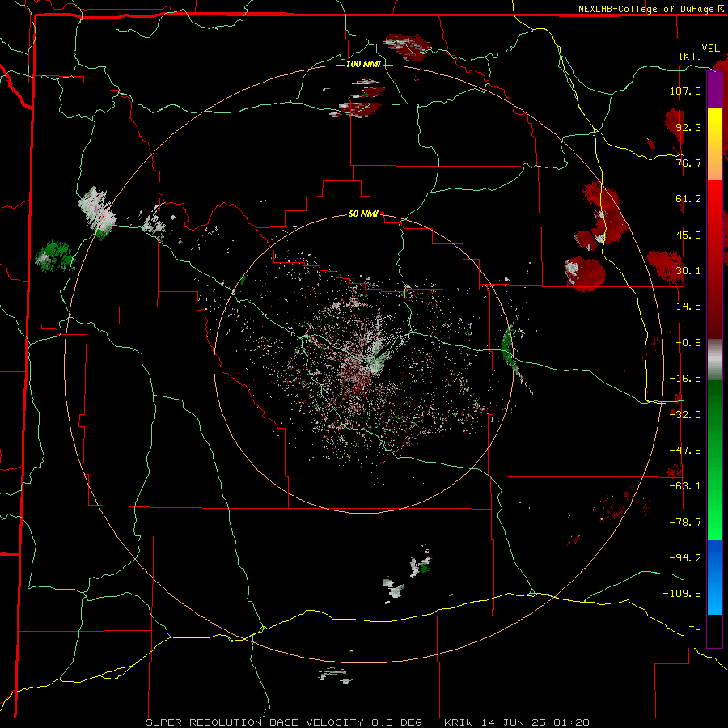Viewport: 728px width, 728px height.
Task: Select the 61.2 scale label
Action: [688, 199]
